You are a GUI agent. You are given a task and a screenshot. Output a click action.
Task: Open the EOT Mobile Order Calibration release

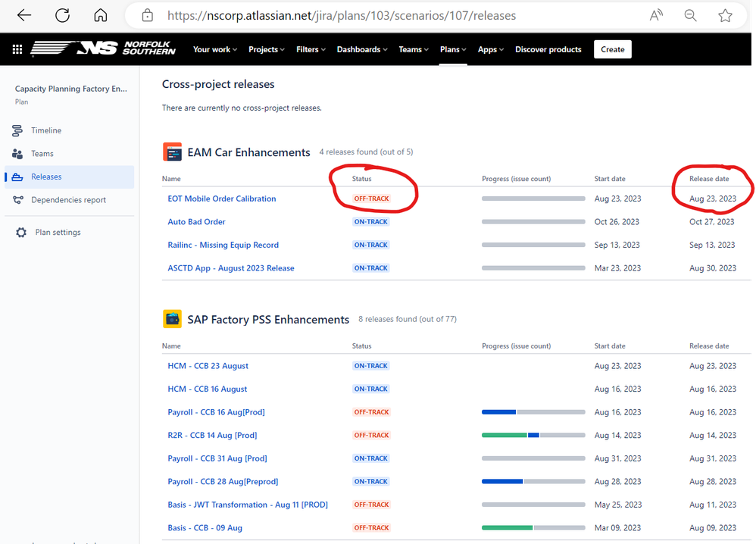(222, 199)
